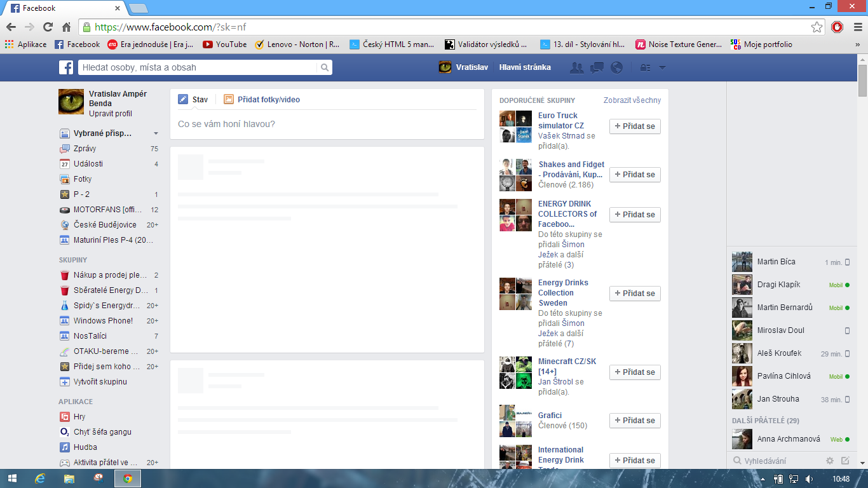This screenshot has height=488, width=868.
Task: Join Euro Truck simulator CZ group
Action: 635,126
